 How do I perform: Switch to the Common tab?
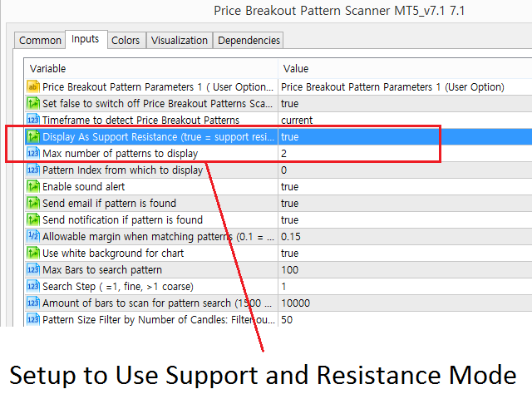point(40,41)
